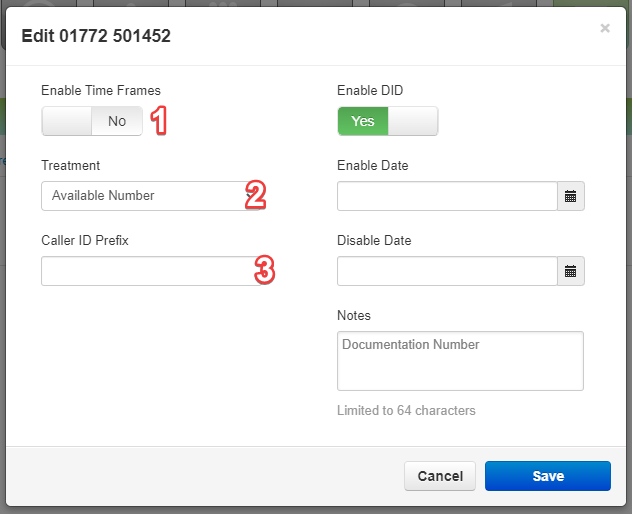Click the green Yes on Enable DID
This screenshot has height=514, width=632.
point(363,121)
